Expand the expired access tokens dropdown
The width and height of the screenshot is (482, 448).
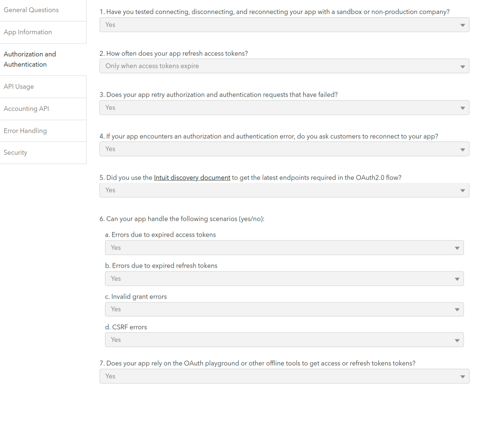coord(284,248)
